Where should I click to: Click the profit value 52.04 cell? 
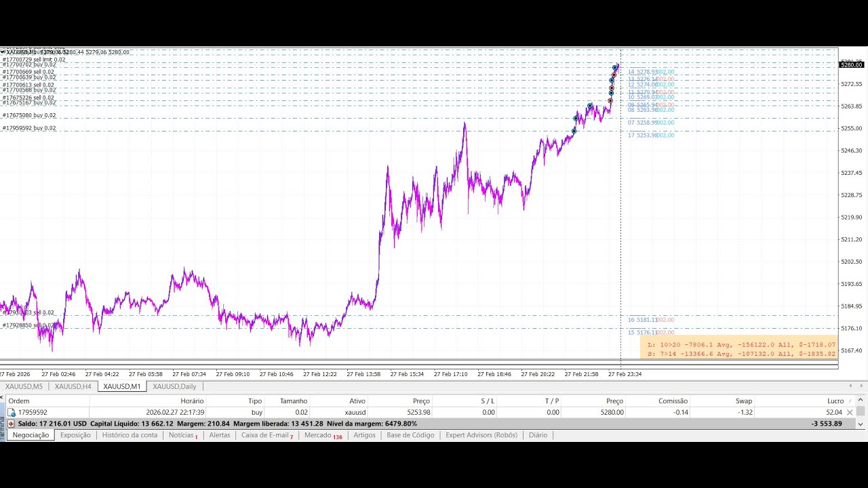834,412
